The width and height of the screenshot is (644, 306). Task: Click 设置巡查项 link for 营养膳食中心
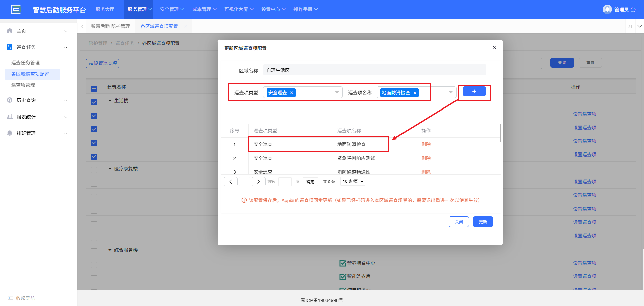pyautogui.click(x=584, y=263)
